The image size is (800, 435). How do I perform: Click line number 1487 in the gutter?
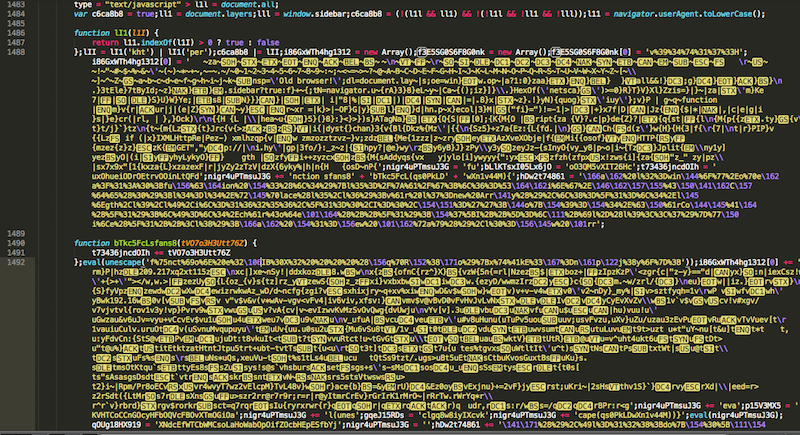(x=16, y=43)
